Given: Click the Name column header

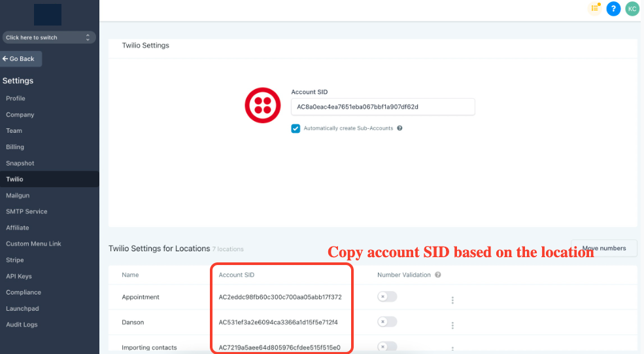Looking at the screenshot, I should pos(130,275).
